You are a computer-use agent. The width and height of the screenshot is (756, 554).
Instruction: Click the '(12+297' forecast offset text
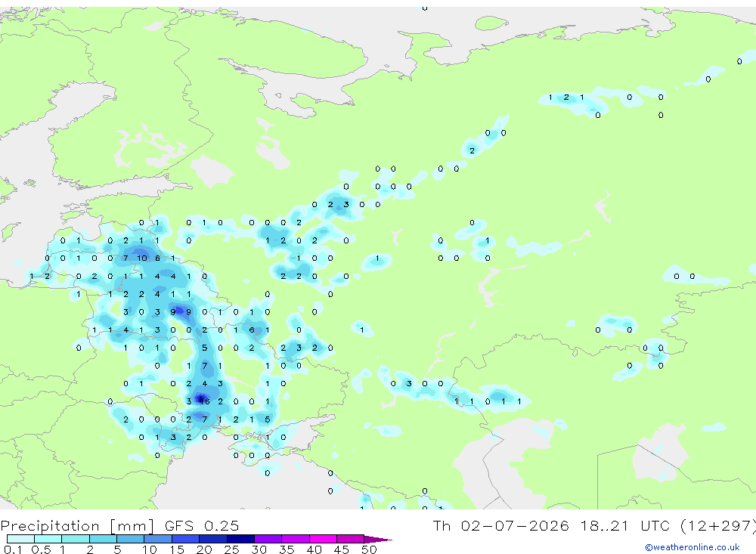[717, 525]
